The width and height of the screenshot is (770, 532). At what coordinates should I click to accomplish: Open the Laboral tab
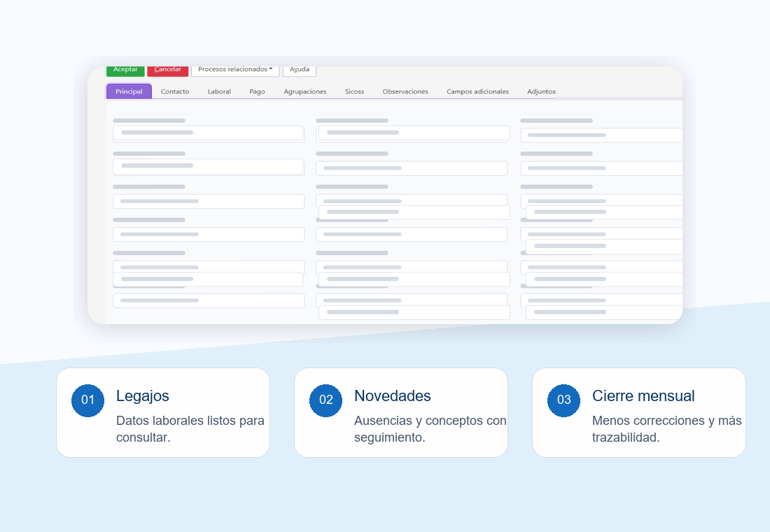click(x=219, y=92)
